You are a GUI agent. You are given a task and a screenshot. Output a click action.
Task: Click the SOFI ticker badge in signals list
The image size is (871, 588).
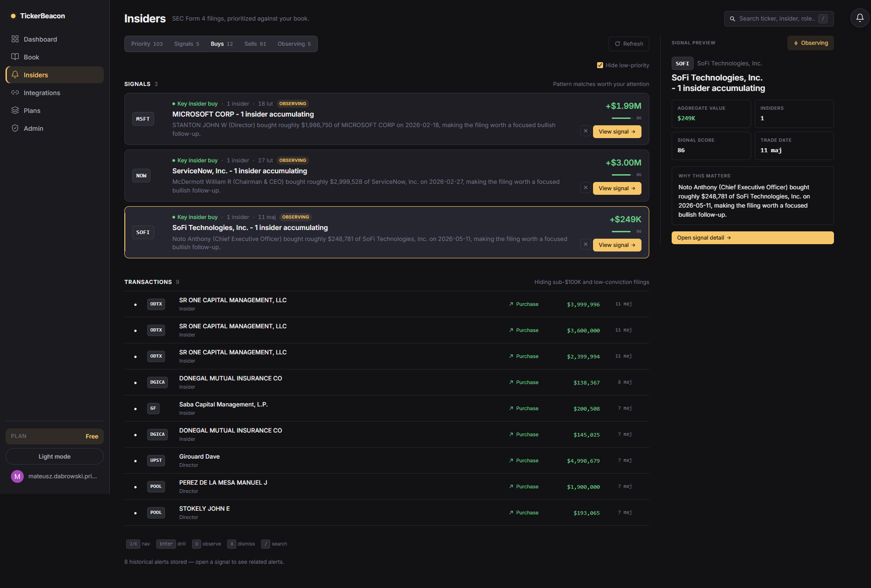pos(143,232)
